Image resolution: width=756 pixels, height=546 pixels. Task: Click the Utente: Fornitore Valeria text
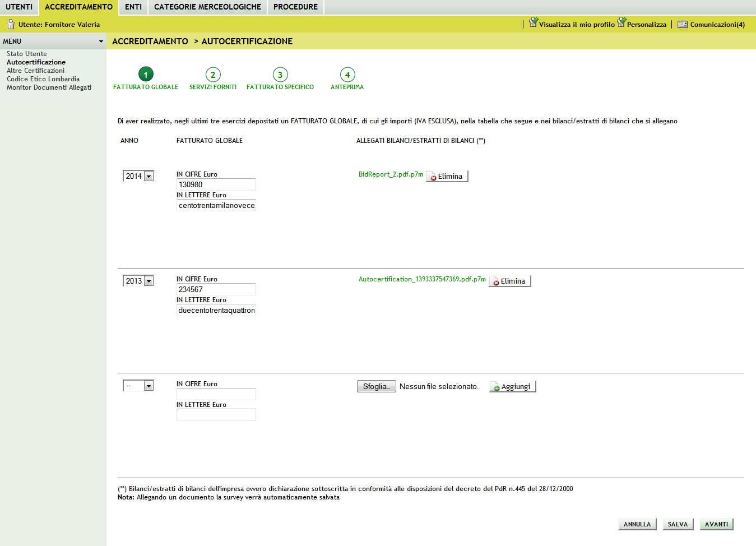point(59,25)
